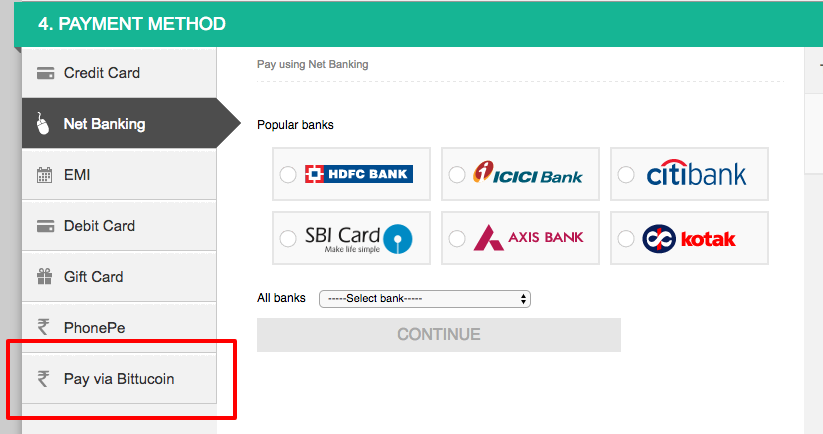Choose the Axis Bank radio option

point(457,239)
